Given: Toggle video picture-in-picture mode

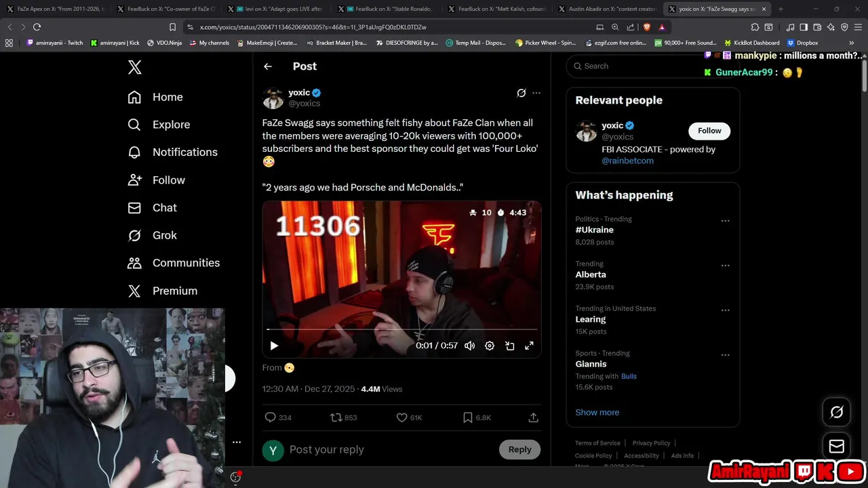Looking at the screenshot, I should pyautogui.click(x=509, y=346).
